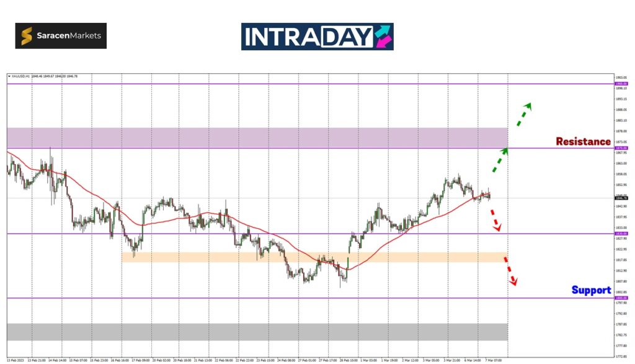Select the 1870.00 price tag on axis
Screen dimensions: 635x364
point(621,148)
